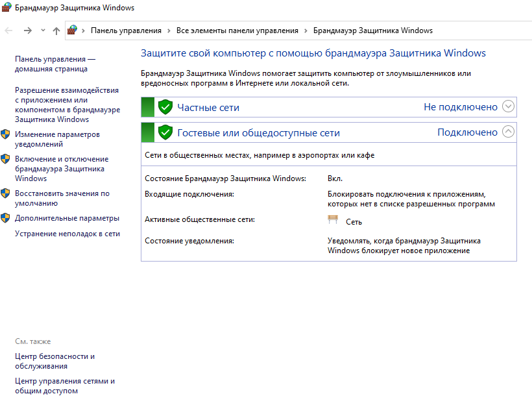The image size is (532, 405).
Task: Open 'Панель управления — домашняя страница' link
Action: [x=55, y=64]
